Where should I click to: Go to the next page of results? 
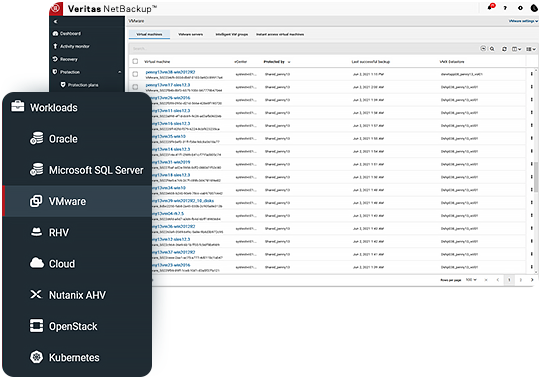pos(520,280)
